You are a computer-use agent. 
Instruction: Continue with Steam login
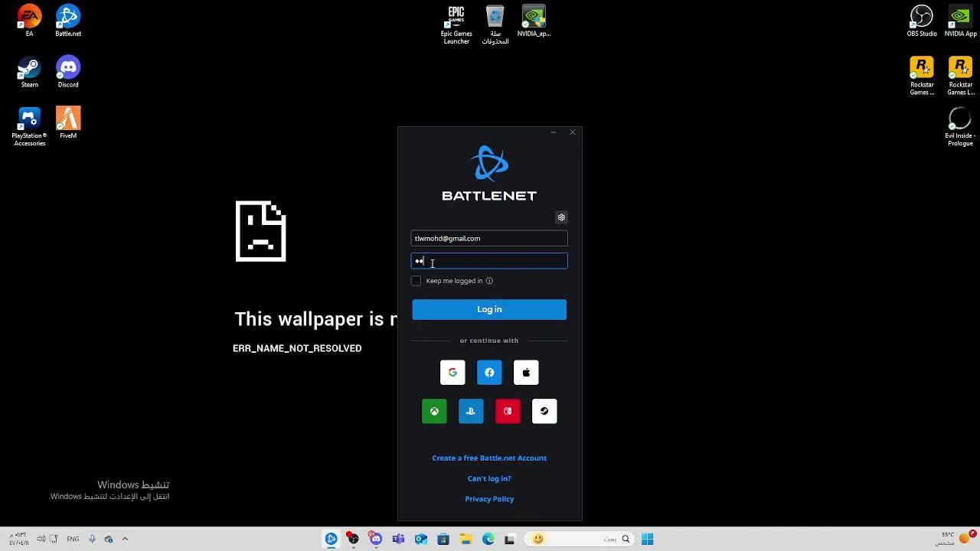pyautogui.click(x=544, y=412)
